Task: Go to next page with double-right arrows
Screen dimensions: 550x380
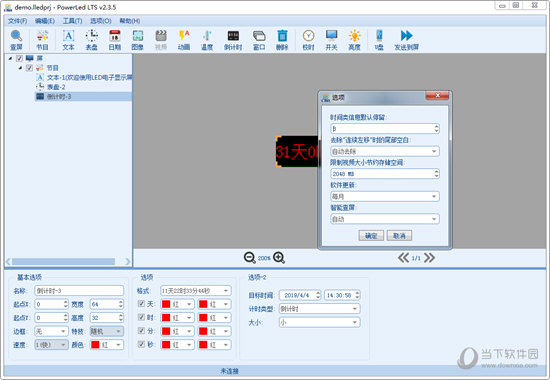Action: [x=429, y=258]
